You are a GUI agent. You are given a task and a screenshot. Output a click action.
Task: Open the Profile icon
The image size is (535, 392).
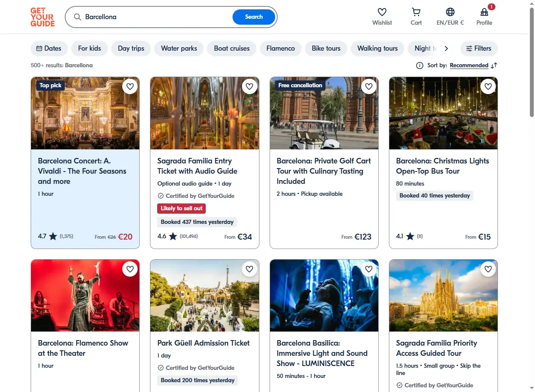(x=484, y=12)
